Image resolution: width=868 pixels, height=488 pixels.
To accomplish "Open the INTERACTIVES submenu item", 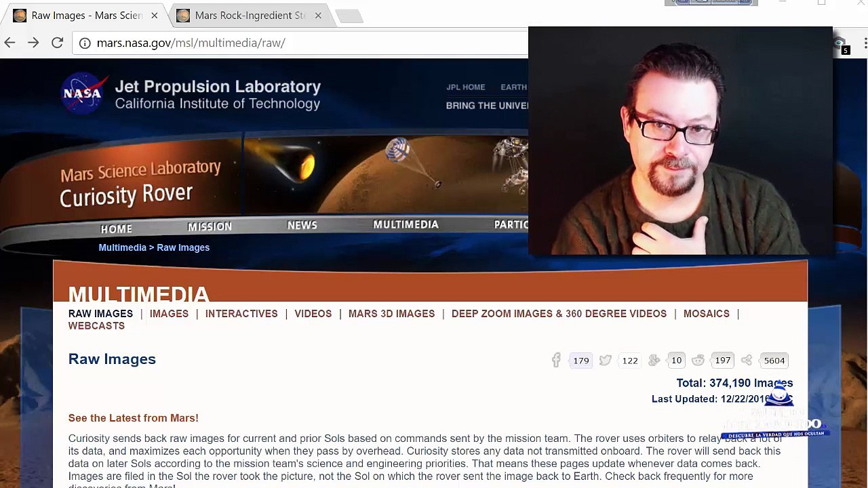I will pyautogui.click(x=241, y=314).
